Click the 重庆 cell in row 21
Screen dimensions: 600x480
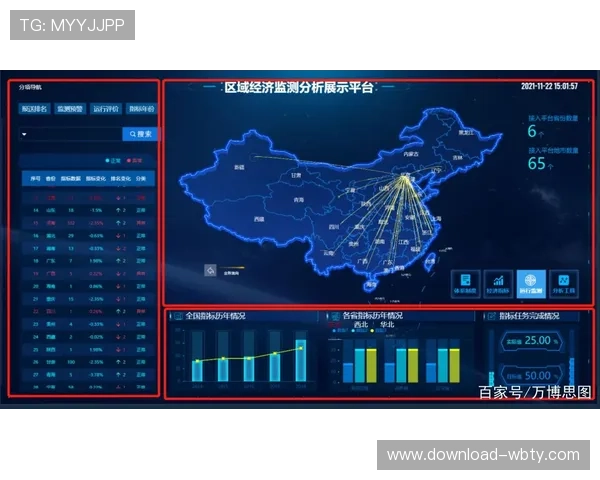[x=51, y=299]
